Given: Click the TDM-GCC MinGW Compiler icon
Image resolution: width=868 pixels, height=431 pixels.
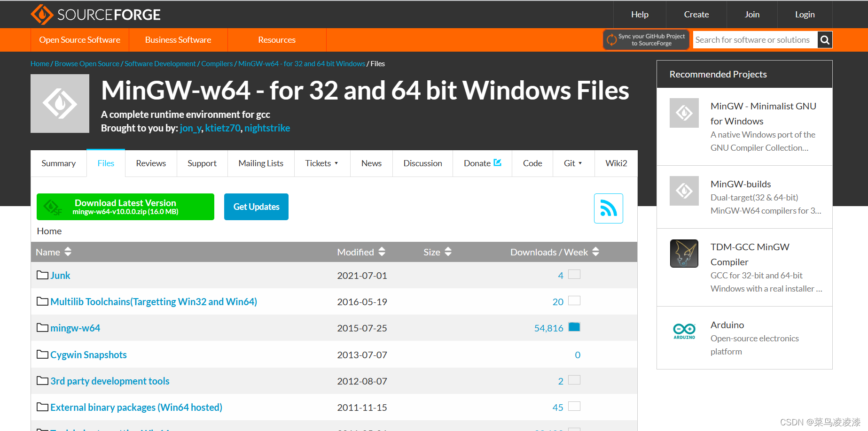Looking at the screenshot, I should tap(684, 254).
